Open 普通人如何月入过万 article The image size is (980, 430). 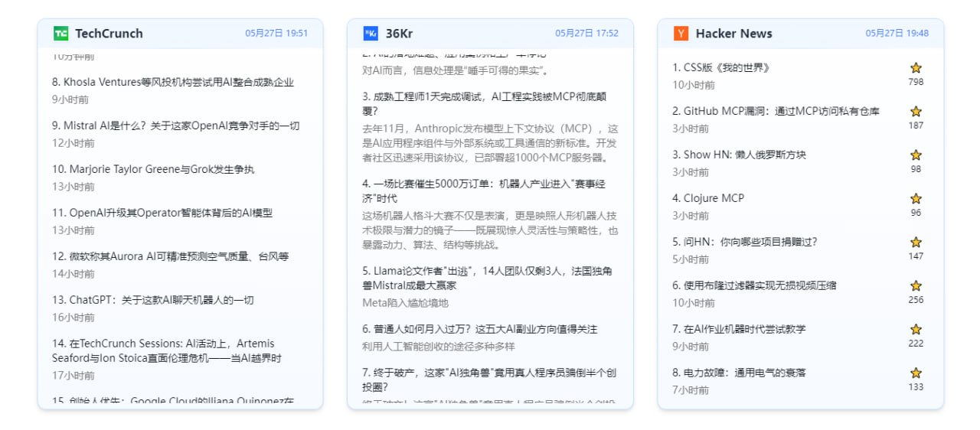tap(480, 329)
